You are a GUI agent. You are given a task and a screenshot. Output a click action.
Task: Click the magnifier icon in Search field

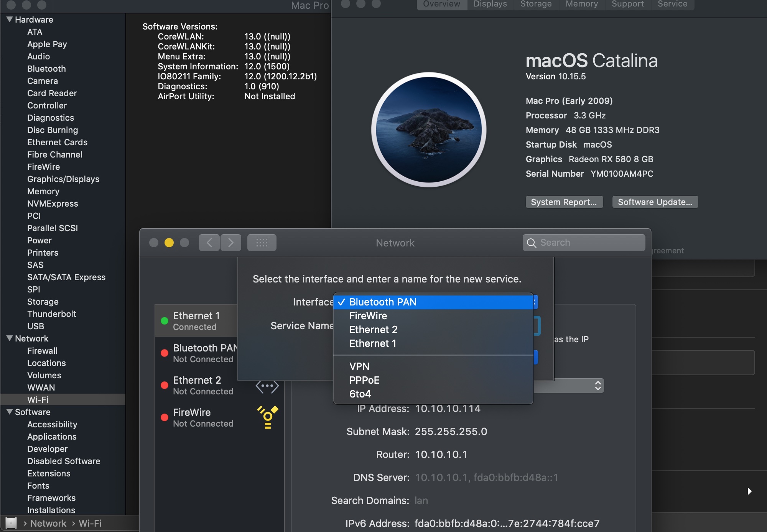point(532,243)
